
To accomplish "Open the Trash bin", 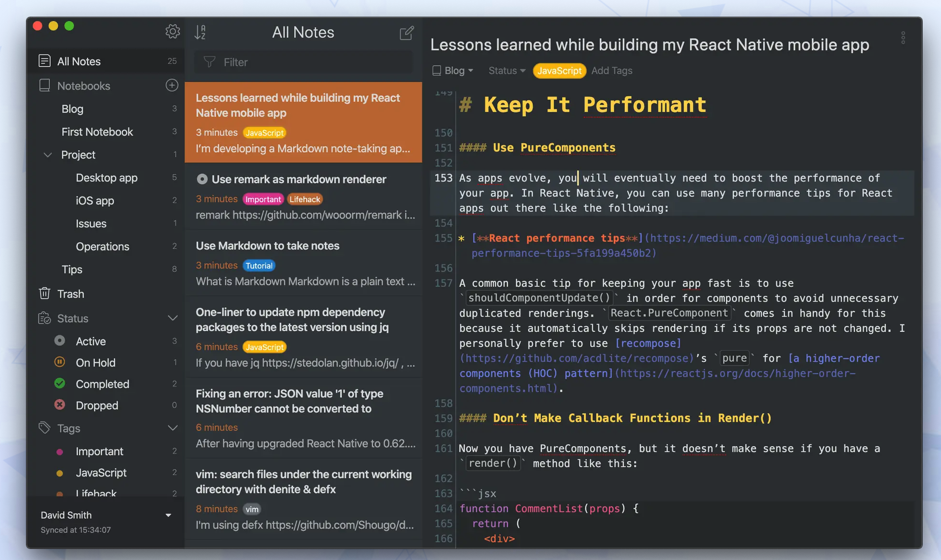I will [70, 293].
